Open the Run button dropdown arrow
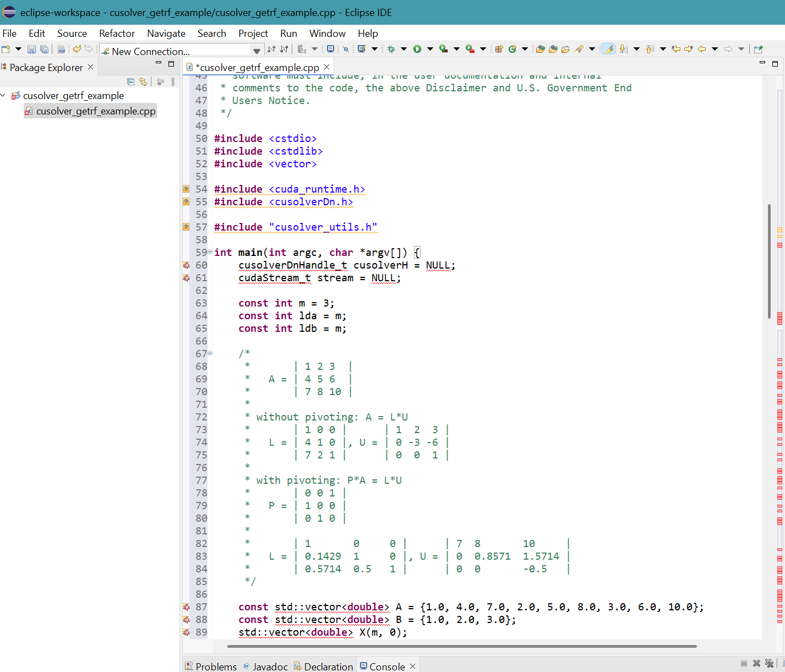Image resolution: width=785 pixels, height=672 pixels. click(x=430, y=49)
